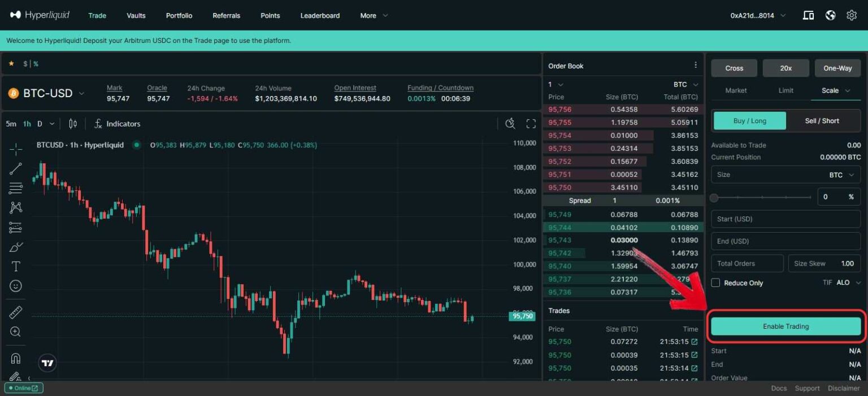Select the trend line drawing tool

(16, 168)
